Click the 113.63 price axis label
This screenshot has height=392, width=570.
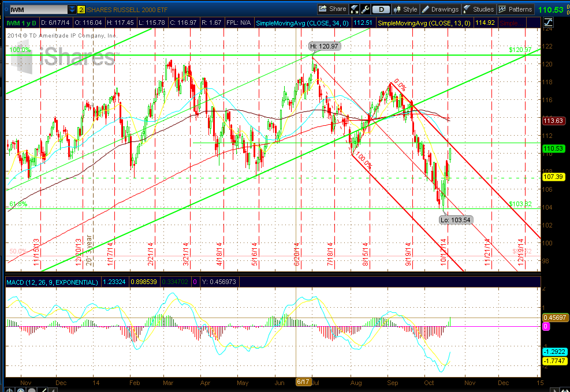553,121
